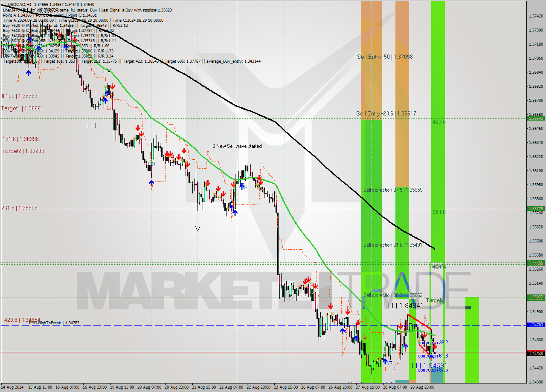This screenshot has height=392, width=546.
Task: Click '15 Aug 15:00' on the time axis
Action: [40, 387]
